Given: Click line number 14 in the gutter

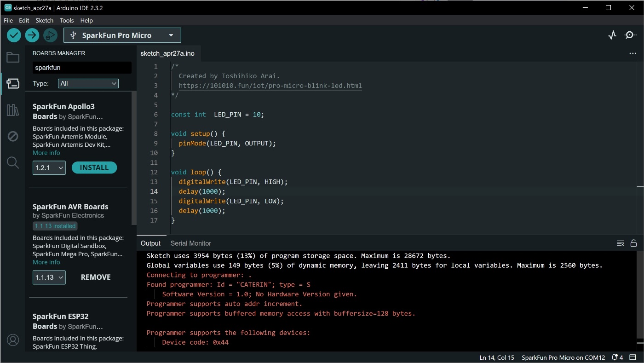Looking at the screenshot, I should [x=154, y=191].
